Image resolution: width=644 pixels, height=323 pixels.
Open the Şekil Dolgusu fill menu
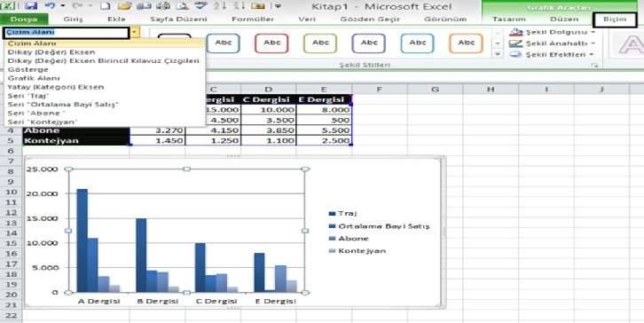click(552, 32)
